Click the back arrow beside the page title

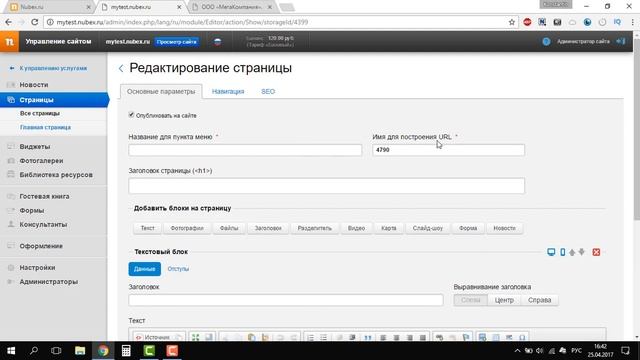tap(121, 69)
